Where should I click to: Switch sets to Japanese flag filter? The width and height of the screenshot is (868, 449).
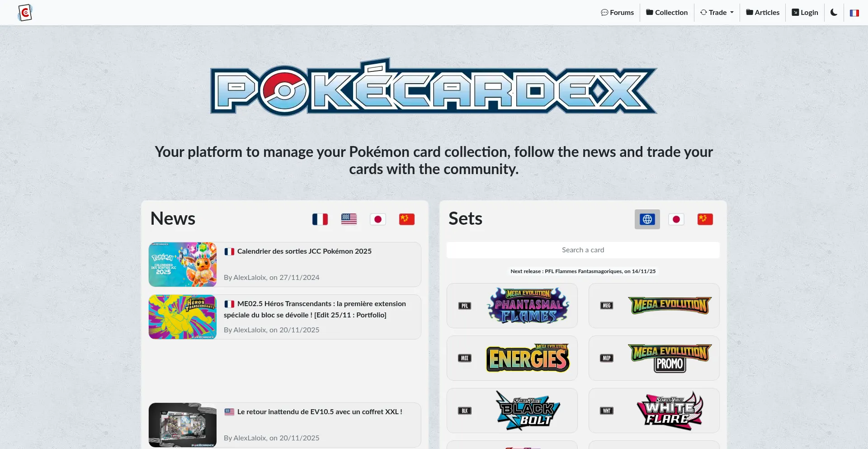[676, 219]
